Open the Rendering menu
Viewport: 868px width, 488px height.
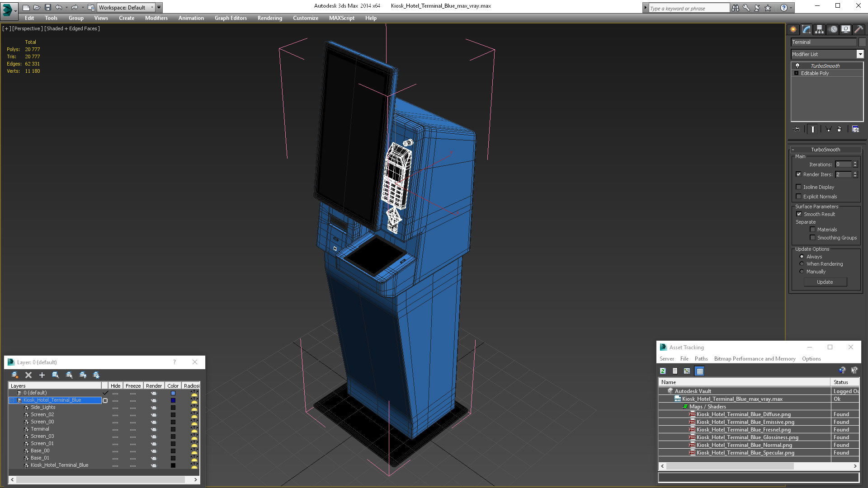point(269,18)
